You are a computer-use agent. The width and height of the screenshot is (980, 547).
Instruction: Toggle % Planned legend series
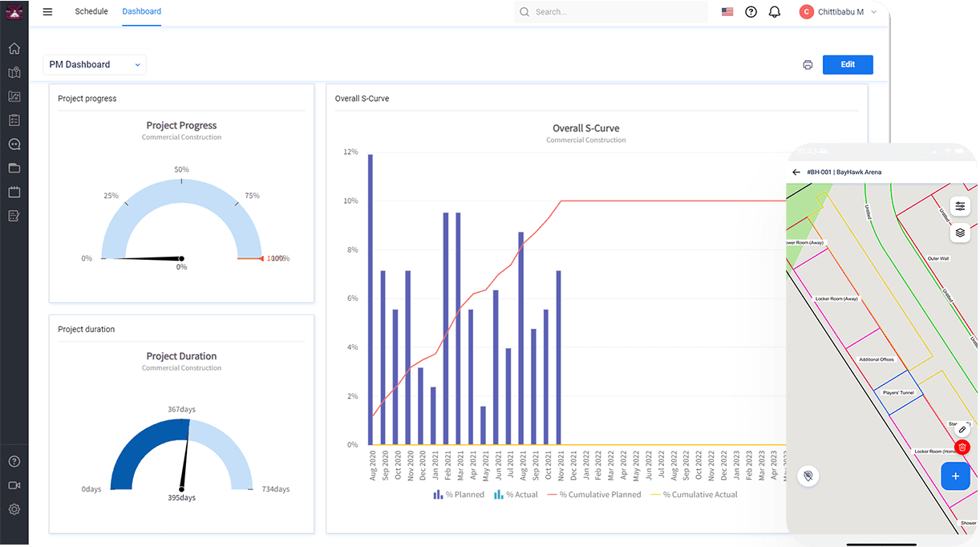click(459, 495)
